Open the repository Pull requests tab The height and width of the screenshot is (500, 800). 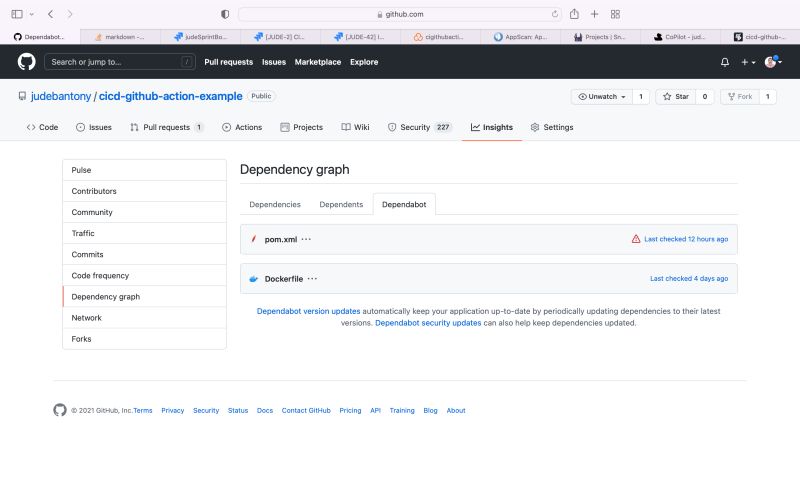(x=166, y=127)
